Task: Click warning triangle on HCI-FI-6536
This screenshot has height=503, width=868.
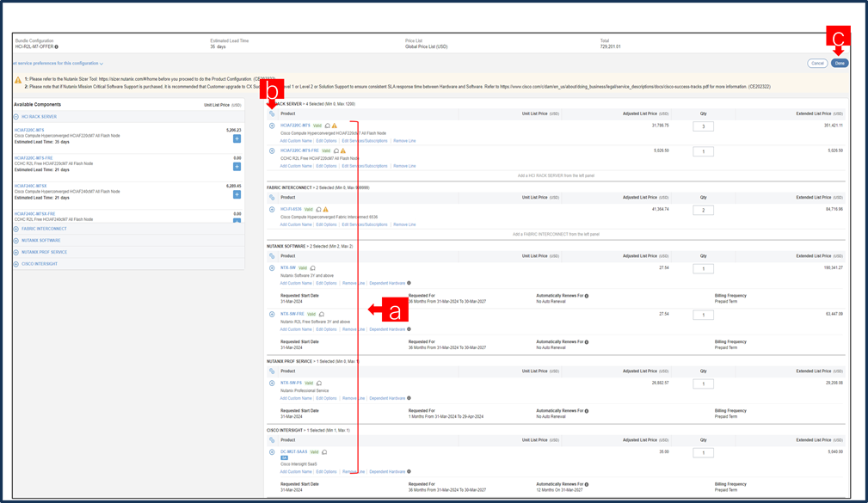Action: pos(325,210)
